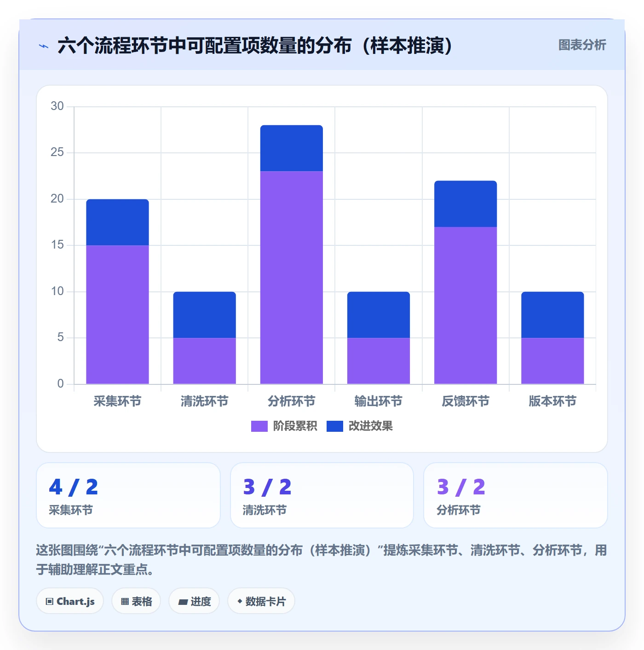Click the purple bar segment for 版本环节
The height and width of the screenshot is (650, 644).
pos(552,361)
